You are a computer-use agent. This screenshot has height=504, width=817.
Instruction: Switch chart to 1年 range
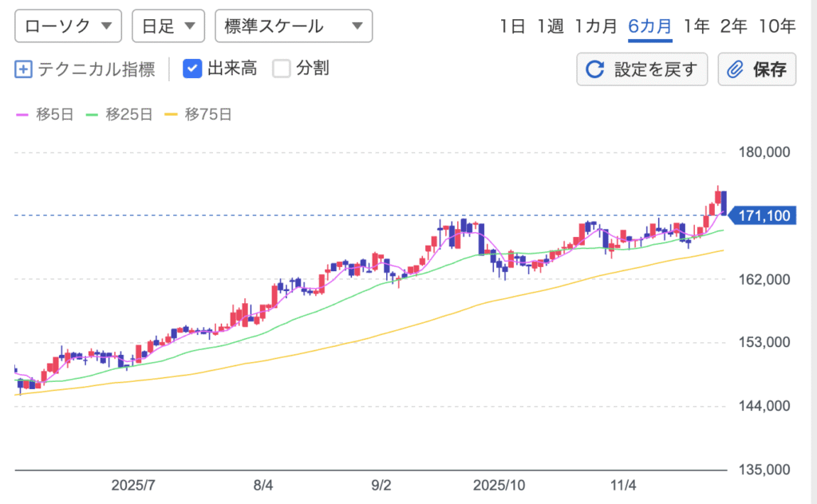(697, 26)
